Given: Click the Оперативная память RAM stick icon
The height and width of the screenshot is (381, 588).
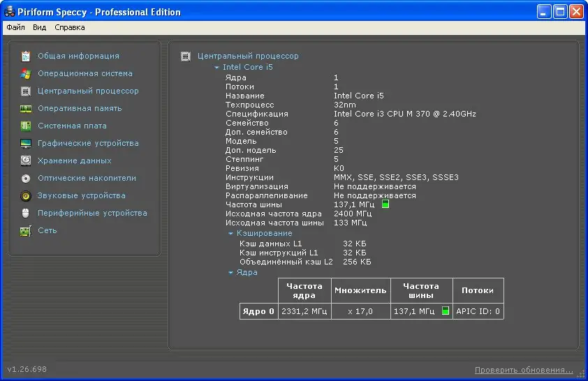Looking at the screenshot, I should [x=26, y=109].
